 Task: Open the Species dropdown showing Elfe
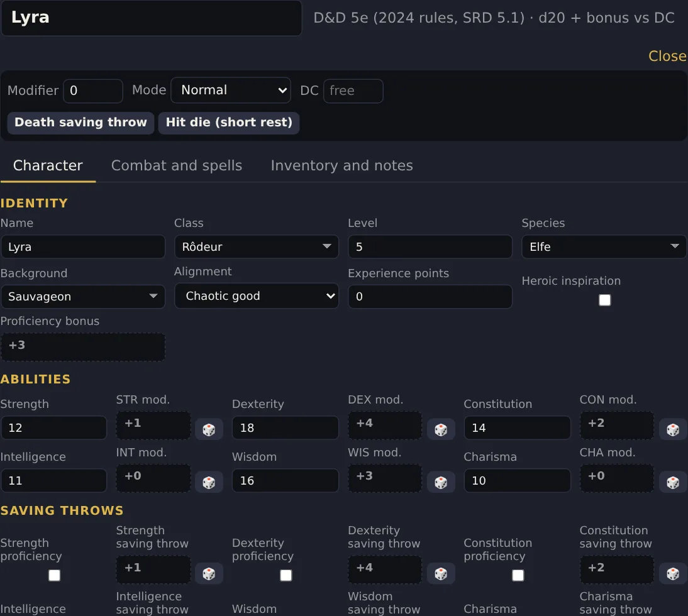click(x=604, y=247)
